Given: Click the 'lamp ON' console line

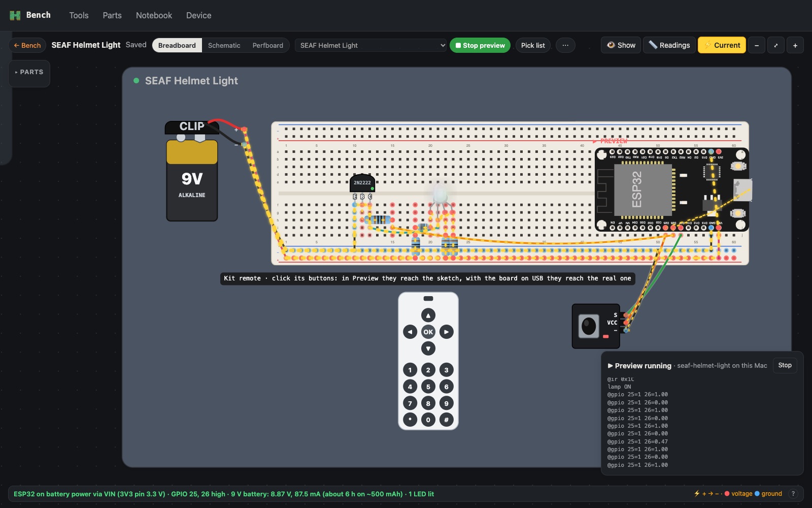Looking at the screenshot, I should (x=619, y=387).
